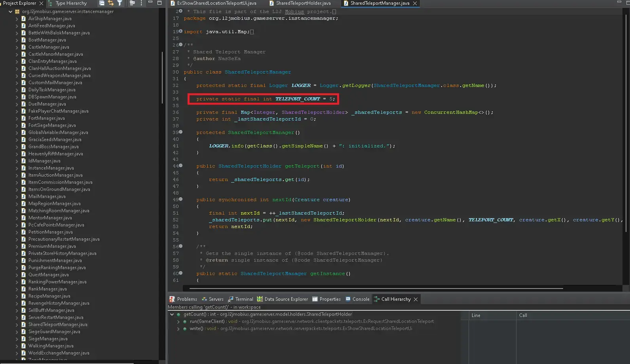Click the Java file icon of AirShipManager.java

[24, 19]
